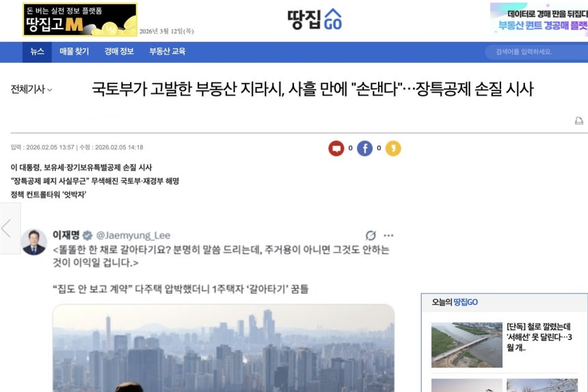Go to the 경매 정보 menu
588x392 pixels.
(x=119, y=52)
